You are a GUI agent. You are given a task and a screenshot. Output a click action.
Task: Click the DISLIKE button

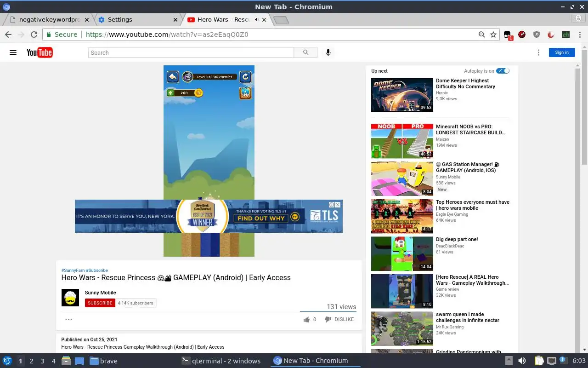tap(339, 319)
